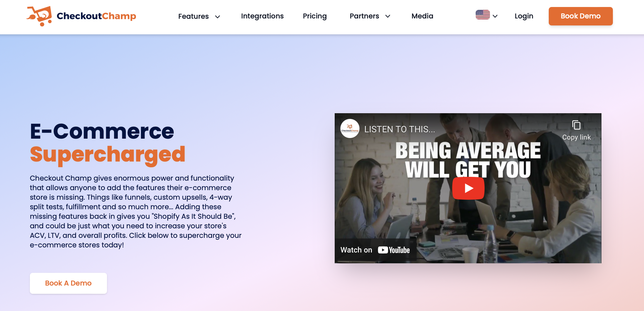Expand the Features dropdown chevron

(x=218, y=17)
